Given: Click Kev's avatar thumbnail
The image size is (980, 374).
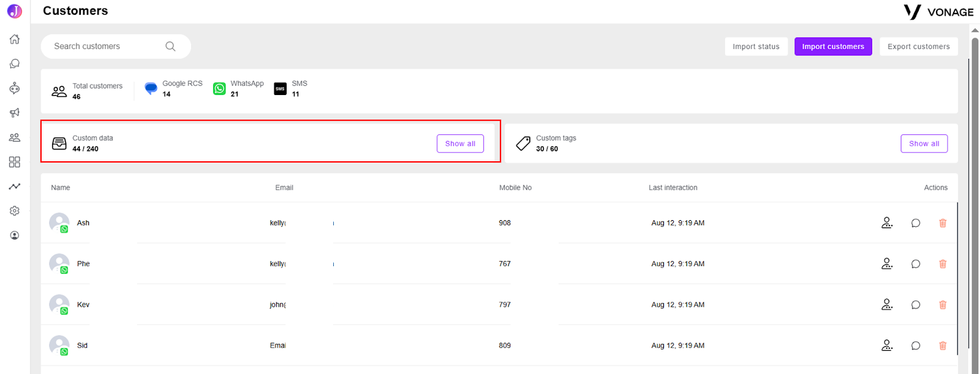Looking at the screenshot, I should (x=59, y=305).
